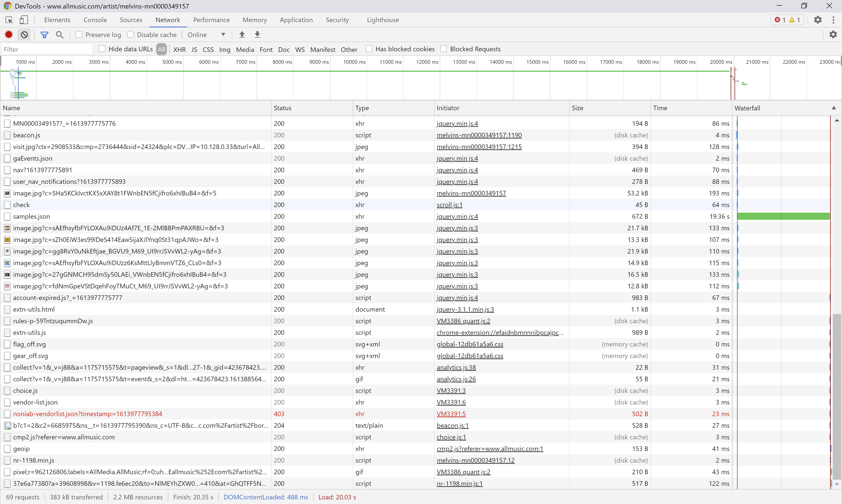Filter requests by XHR type
842x504 pixels.
tap(179, 49)
